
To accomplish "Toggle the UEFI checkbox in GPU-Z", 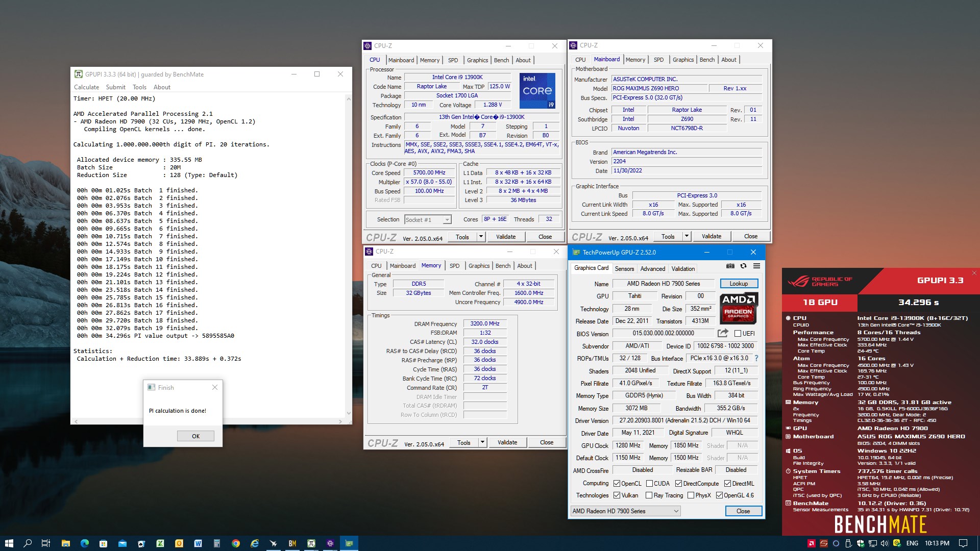I will point(738,334).
